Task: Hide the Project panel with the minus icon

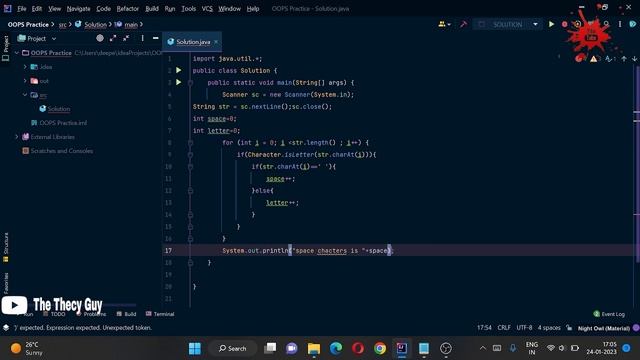Action: (x=156, y=38)
